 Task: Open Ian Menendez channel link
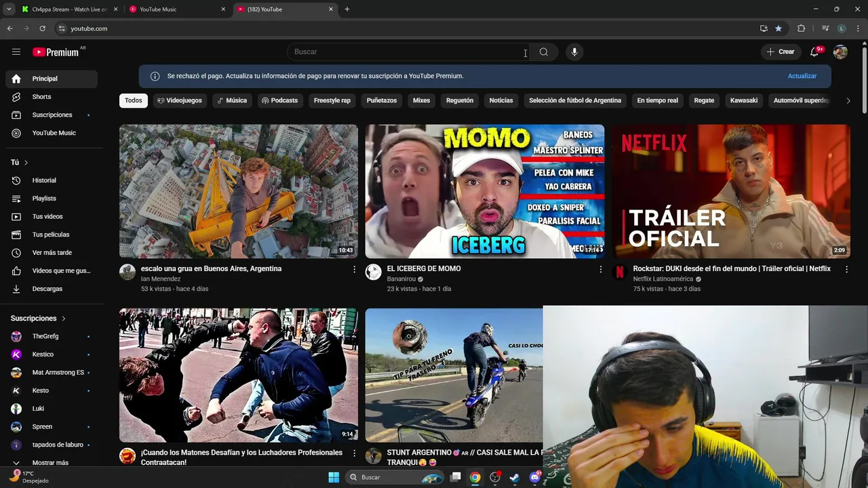point(161,279)
